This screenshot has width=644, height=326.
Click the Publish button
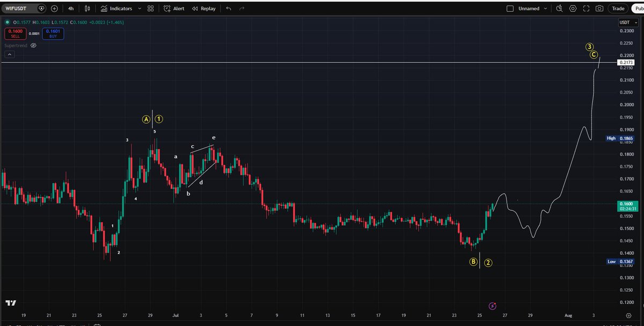[638, 9]
